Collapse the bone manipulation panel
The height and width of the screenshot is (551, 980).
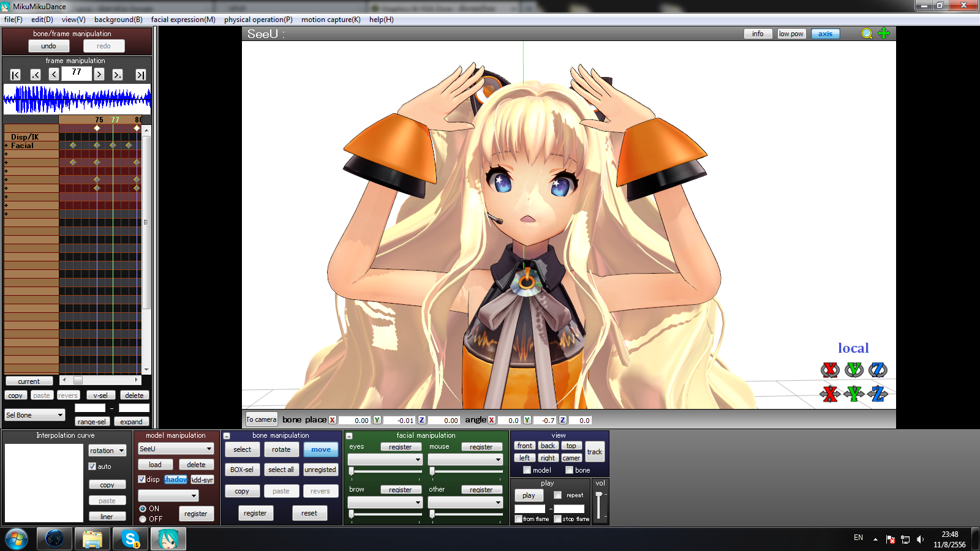pos(227,436)
